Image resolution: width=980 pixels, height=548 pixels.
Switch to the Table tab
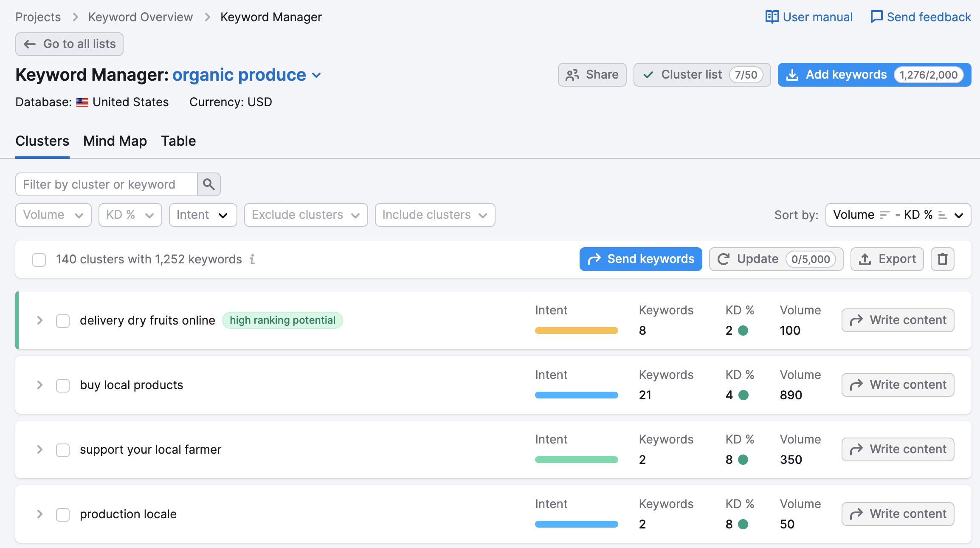click(178, 141)
